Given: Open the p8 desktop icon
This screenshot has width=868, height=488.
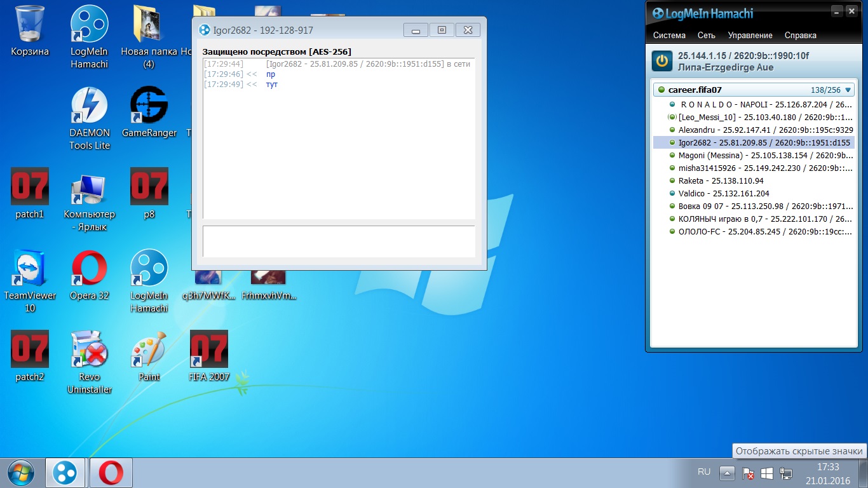Looking at the screenshot, I should pyautogui.click(x=149, y=193).
